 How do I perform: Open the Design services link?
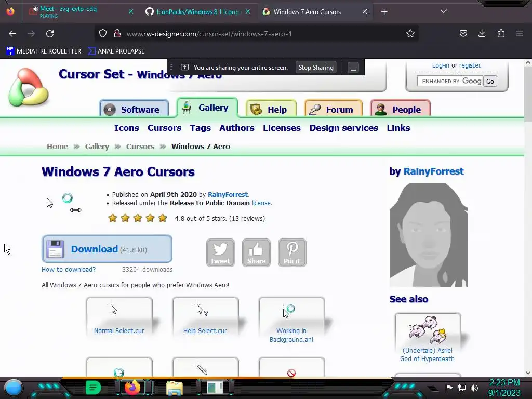344,128
